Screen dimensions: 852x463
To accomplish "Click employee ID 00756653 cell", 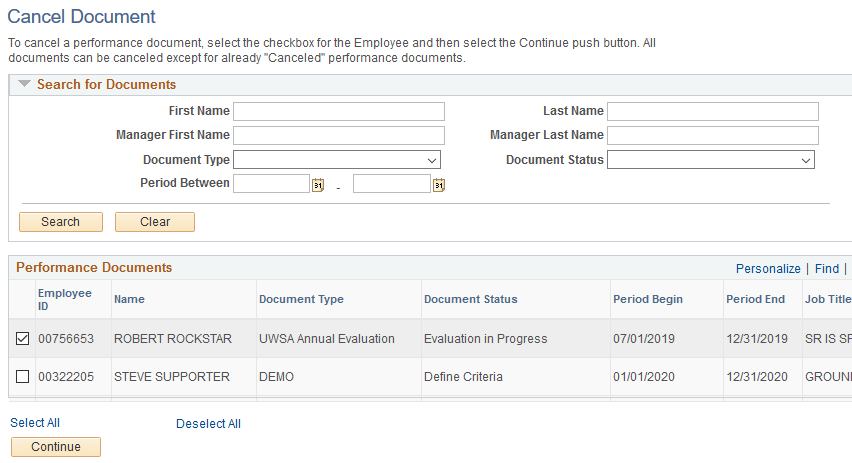I will coord(66,339).
